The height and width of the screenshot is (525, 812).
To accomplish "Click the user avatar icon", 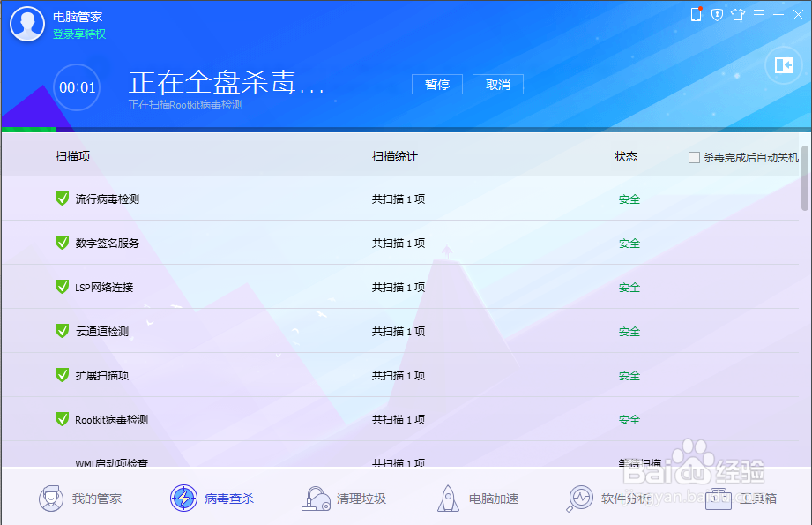I will 27,24.
